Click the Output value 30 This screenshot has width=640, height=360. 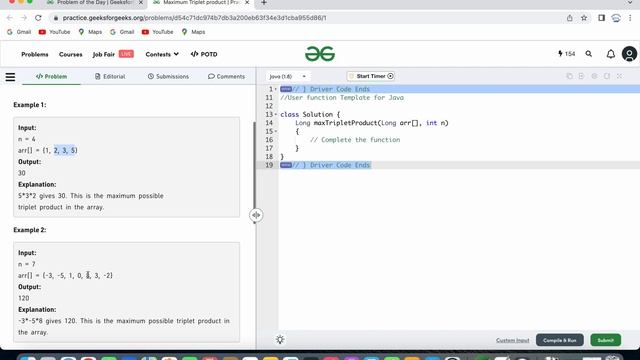pyautogui.click(x=22, y=173)
